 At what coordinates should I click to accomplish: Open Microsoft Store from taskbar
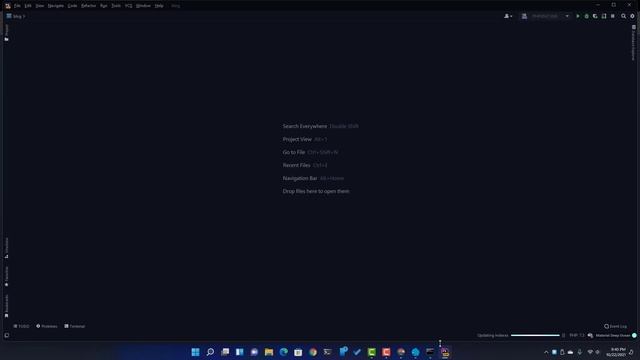(298, 352)
